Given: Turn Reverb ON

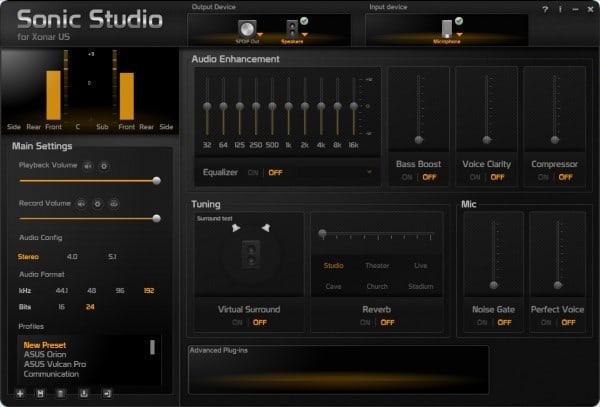Looking at the screenshot, I should pos(365,322).
